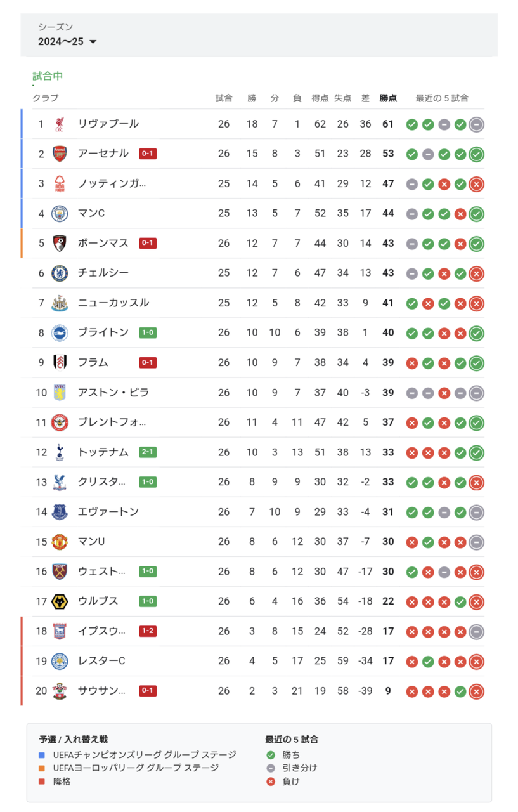The width and height of the screenshot is (518, 812).
Task: Click the Chelsea club crest icon
Action: 60,273
